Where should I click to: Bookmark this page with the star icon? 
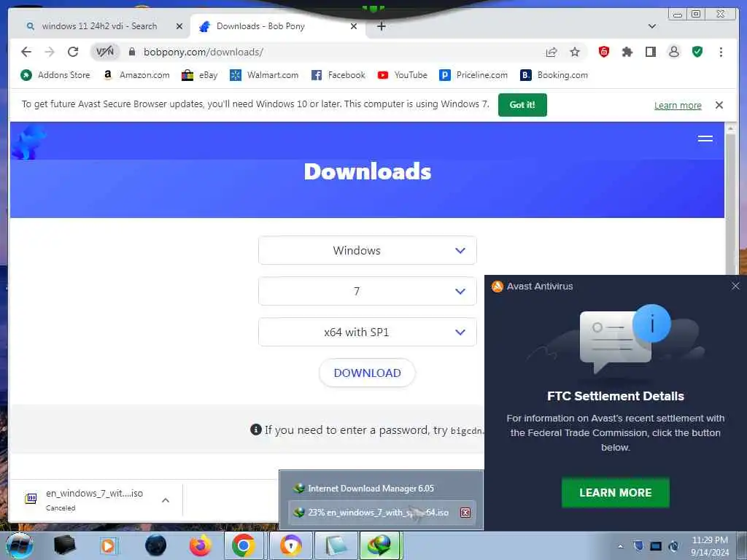click(x=575, y=52)
